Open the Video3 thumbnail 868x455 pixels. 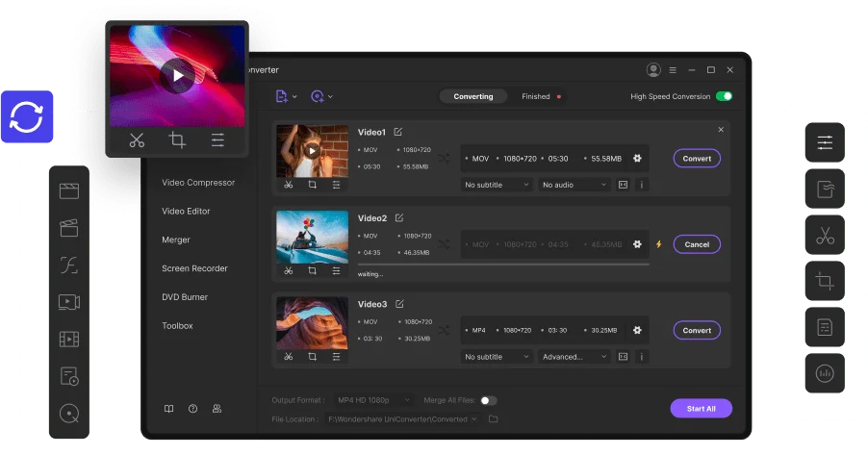(x=312, y=322)
